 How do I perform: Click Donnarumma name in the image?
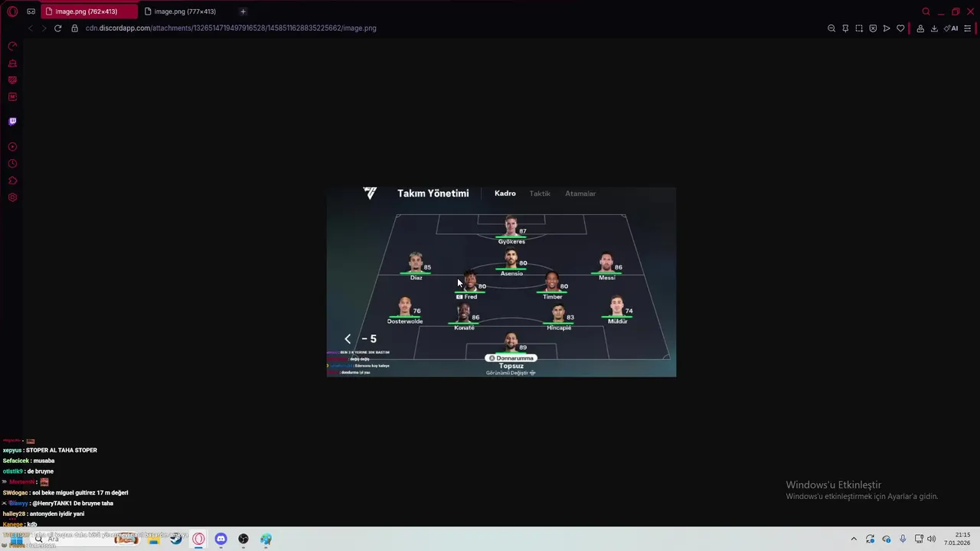click(511, 358)
